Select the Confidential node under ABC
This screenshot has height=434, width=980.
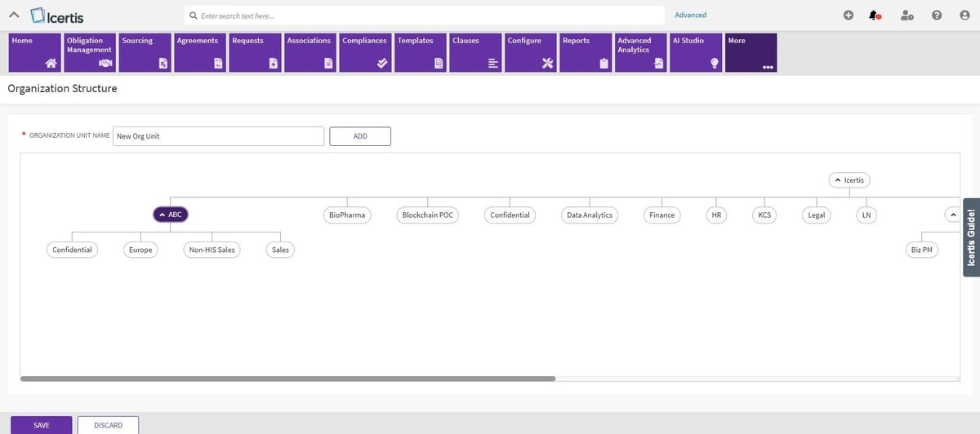(72, 250)
